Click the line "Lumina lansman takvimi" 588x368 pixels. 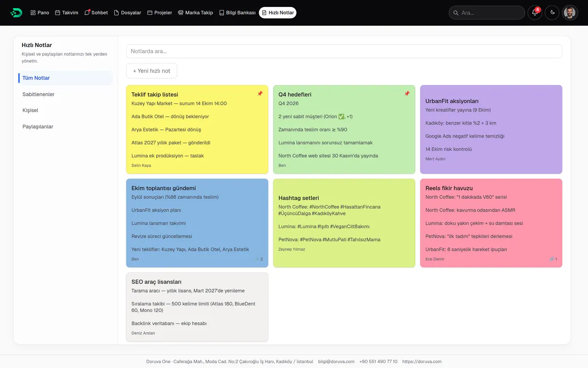[x=158, y=223]
